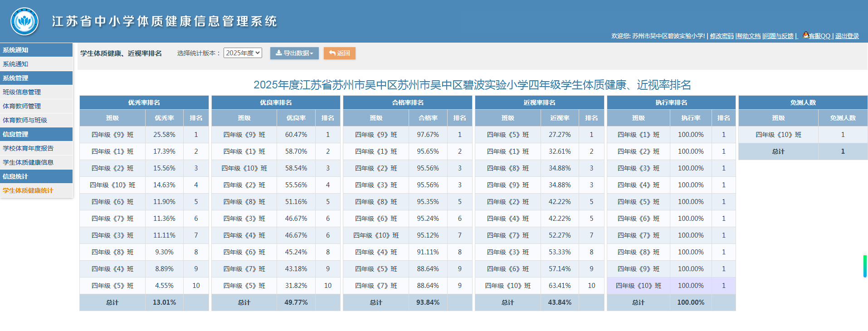This screenshot has width=868, height=331.
Task: Click the 问题与反馈 feedback link
Action: 778,36
